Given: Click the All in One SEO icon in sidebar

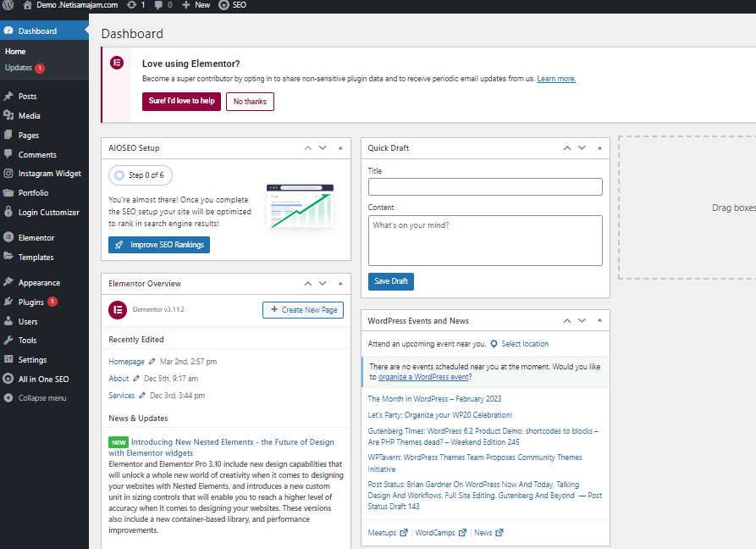Looking at the screenshot, I should (x=8, y=379).
